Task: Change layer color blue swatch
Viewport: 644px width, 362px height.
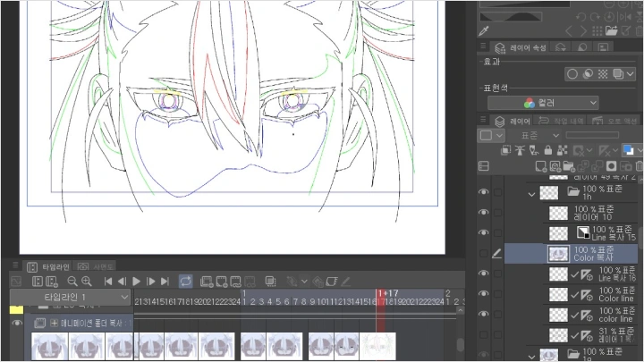Action: coord(629,151)
